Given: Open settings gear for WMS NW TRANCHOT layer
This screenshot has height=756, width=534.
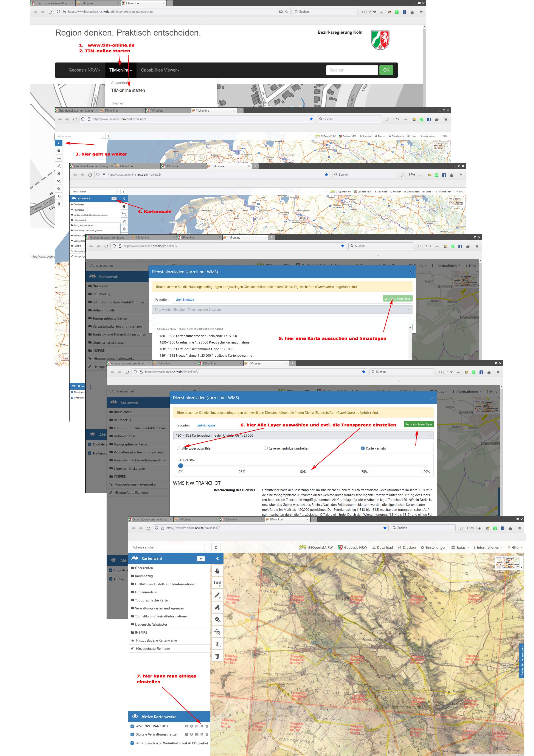Looking at the screenshot, I should pos(202,726).
